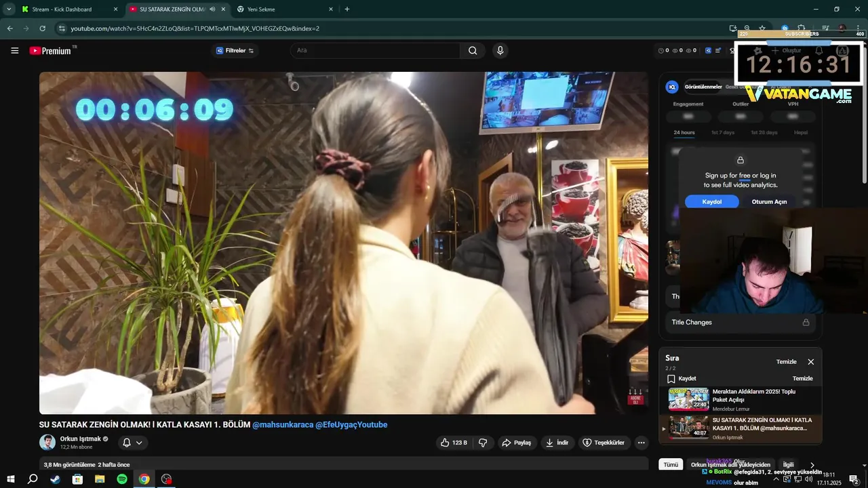
Task: Select the 24 hours tab
Action: [x=684, y=132]
